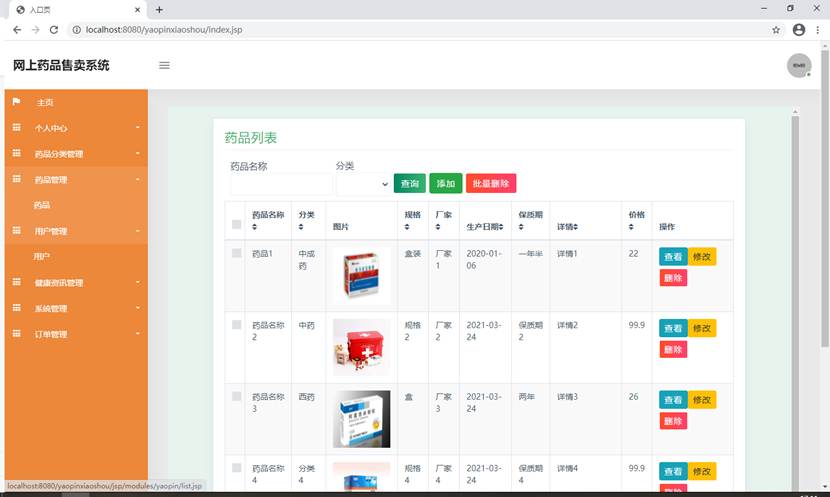
Task: Click the inner content panel scrollbar
Action: tap(795, 302)
